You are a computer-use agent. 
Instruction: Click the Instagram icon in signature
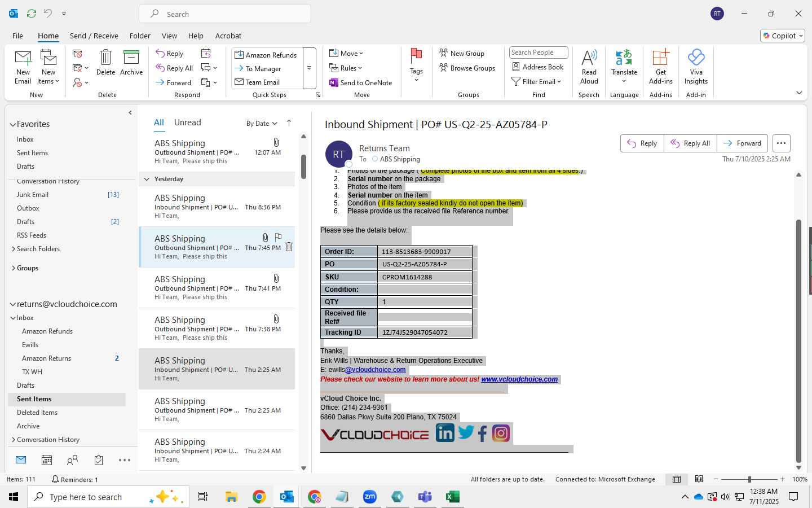[501, 433]
